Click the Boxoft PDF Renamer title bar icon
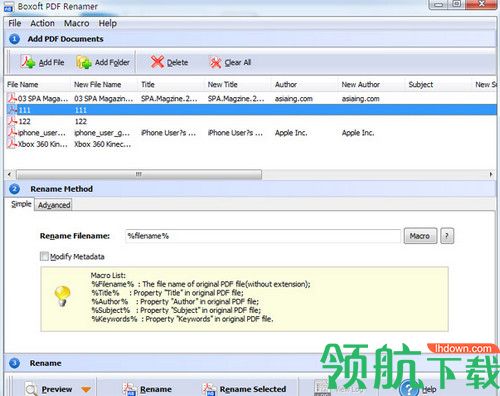 click(9, 7)
